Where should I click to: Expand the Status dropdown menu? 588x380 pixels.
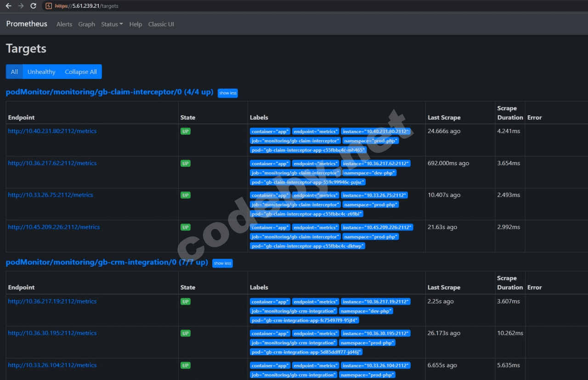point(112,24)
